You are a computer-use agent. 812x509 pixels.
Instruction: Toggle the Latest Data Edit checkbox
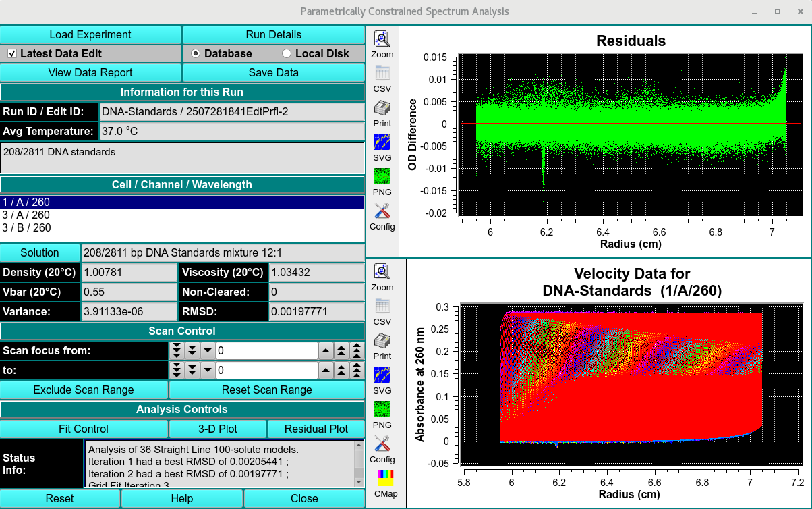tap(12, 53)
